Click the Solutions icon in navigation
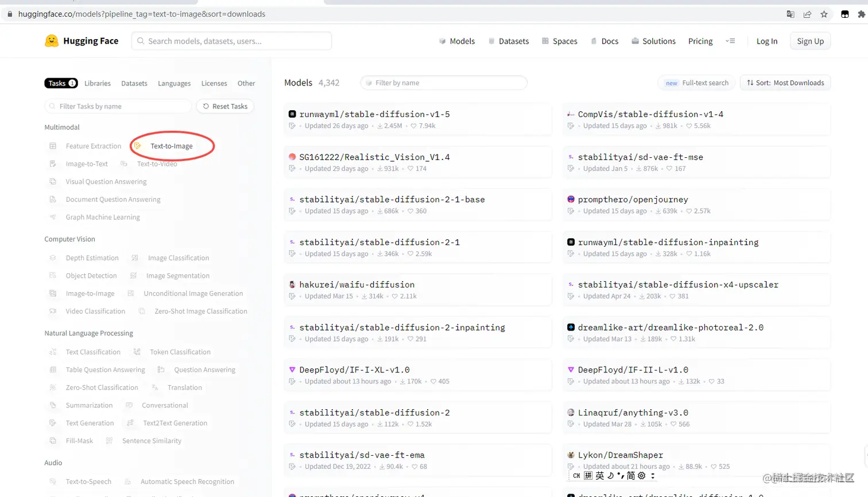868x497 pixels. tap(635, 41)
